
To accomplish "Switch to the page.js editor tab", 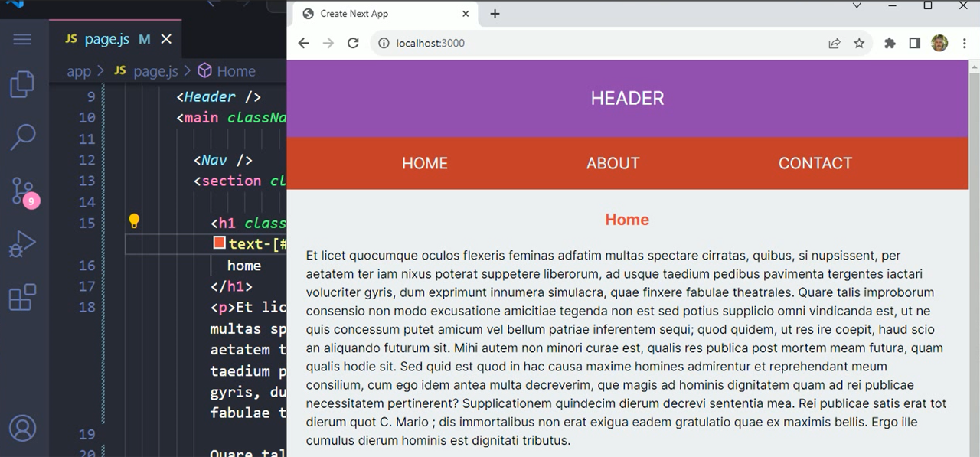I will 106,38.
